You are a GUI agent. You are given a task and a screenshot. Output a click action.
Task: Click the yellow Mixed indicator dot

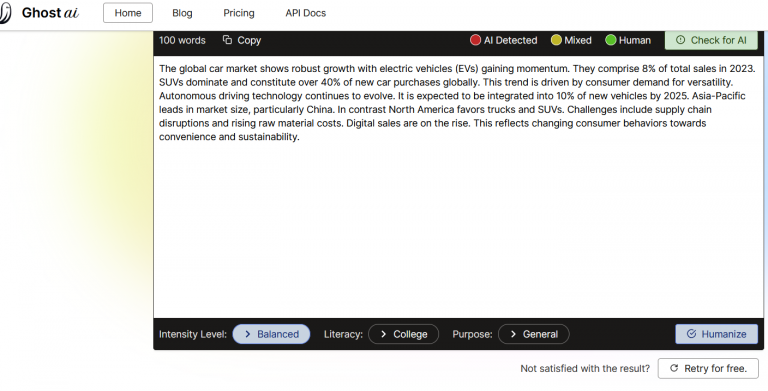[x=556, y=40]
